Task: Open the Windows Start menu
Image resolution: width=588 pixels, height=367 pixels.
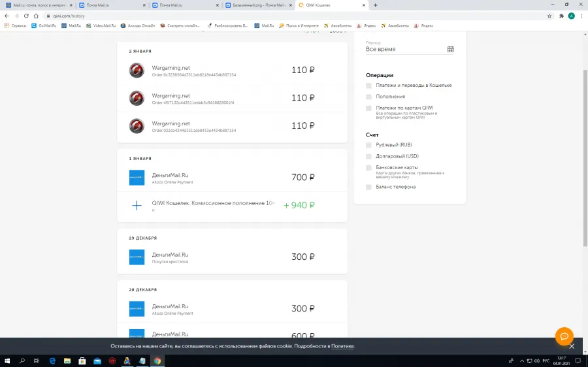Action: pyautogui.click(x=7, y=360)
